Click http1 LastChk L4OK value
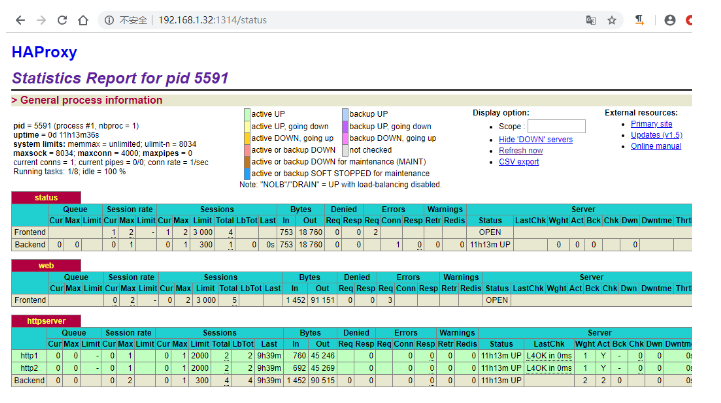 (549, 356)
